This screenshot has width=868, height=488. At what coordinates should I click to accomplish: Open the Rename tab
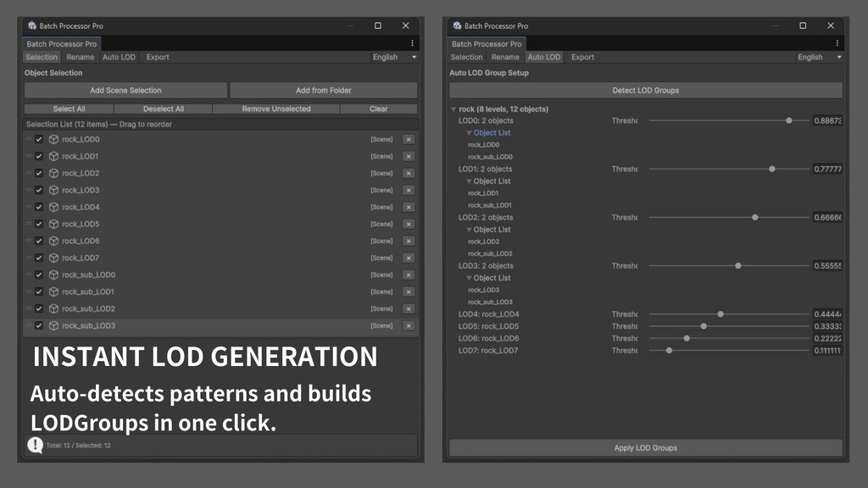[x=81, y=57]
